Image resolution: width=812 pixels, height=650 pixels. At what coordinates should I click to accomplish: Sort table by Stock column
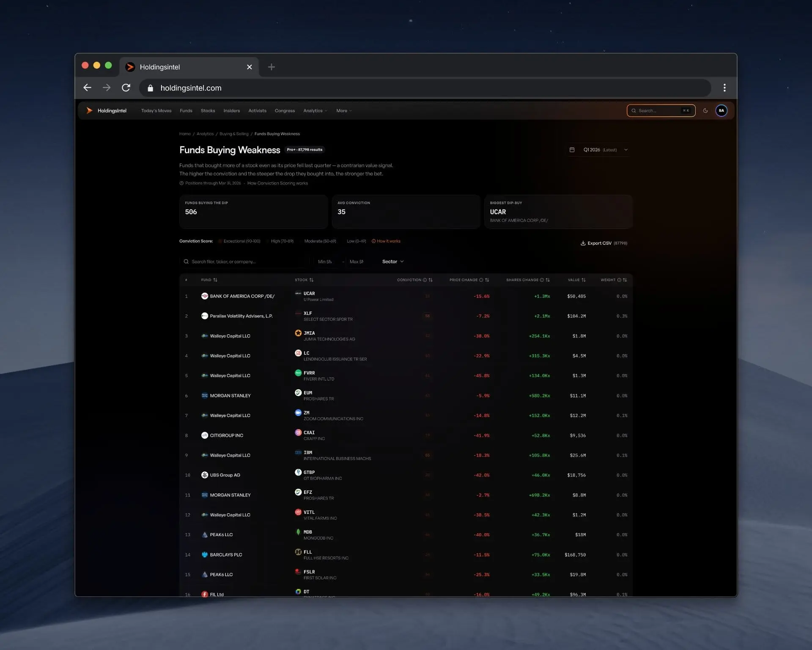tap(304, 280)
